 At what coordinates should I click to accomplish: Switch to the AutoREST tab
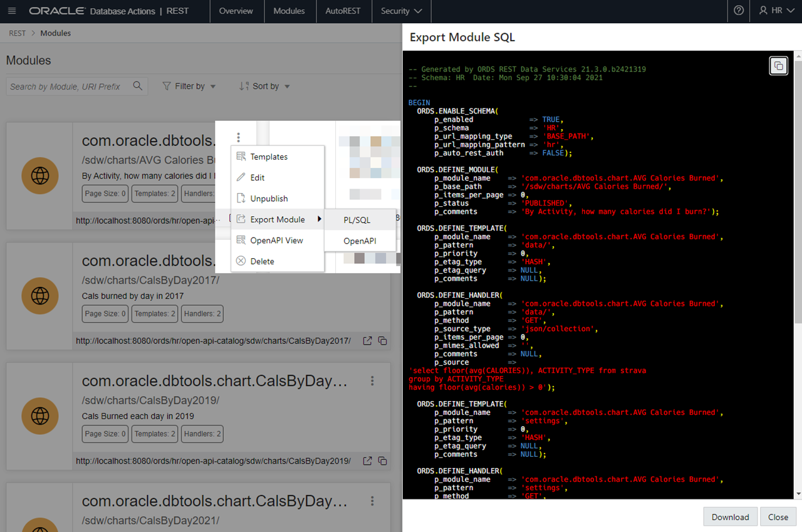343,11
